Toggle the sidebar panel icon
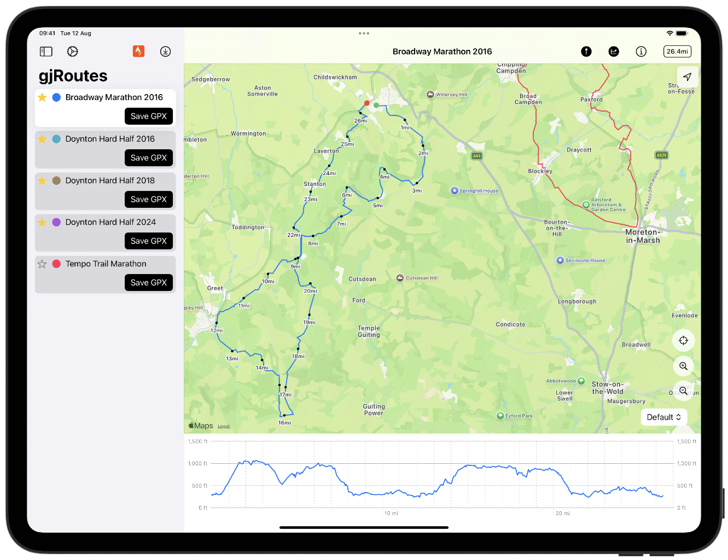The height and width of the screenshot is (560, 728). (46, 51)
